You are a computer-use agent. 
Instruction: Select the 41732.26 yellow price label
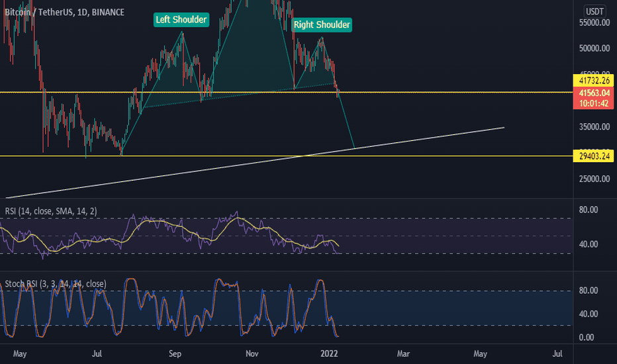[594, 81]
